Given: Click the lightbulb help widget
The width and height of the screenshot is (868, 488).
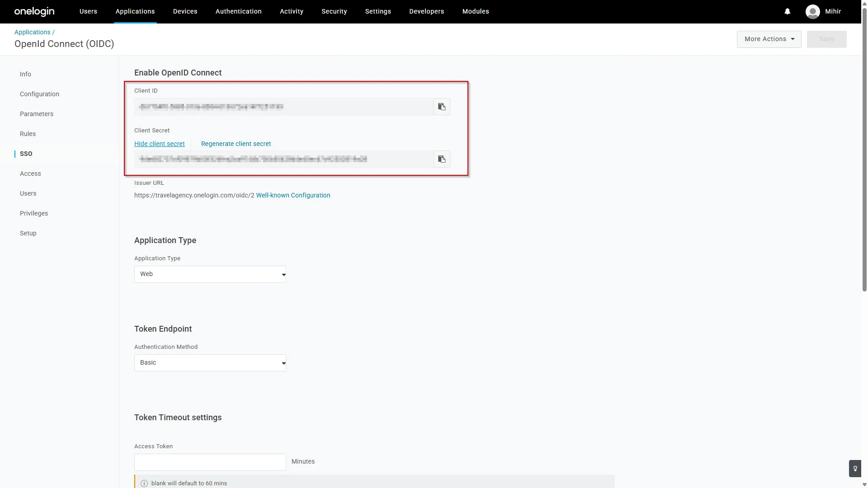Looking at the screenshot, I should pos(855,469).
